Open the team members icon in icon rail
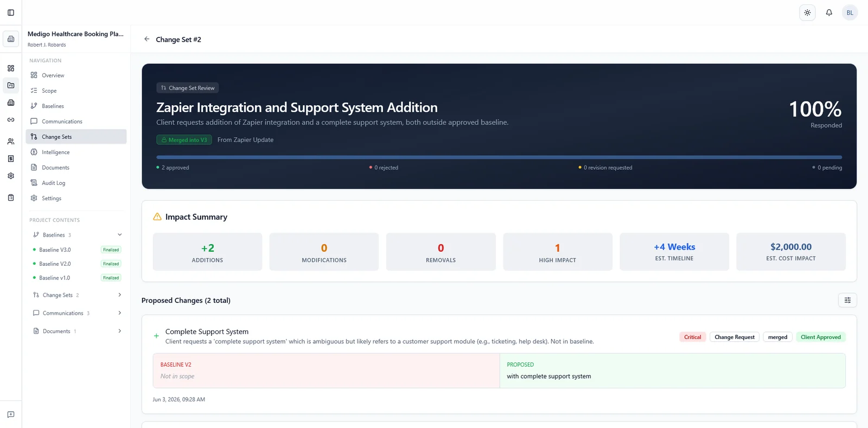 point(11,142)
